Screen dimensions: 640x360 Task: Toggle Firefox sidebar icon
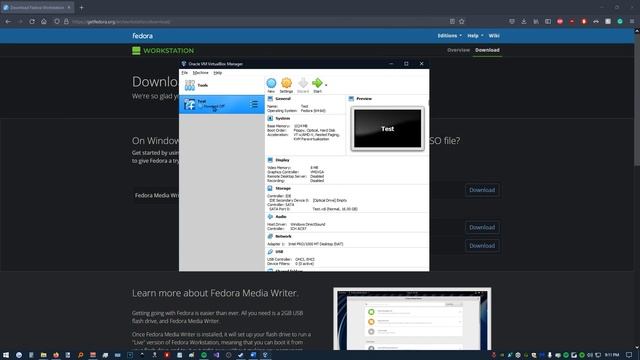[x=548, y=21]
